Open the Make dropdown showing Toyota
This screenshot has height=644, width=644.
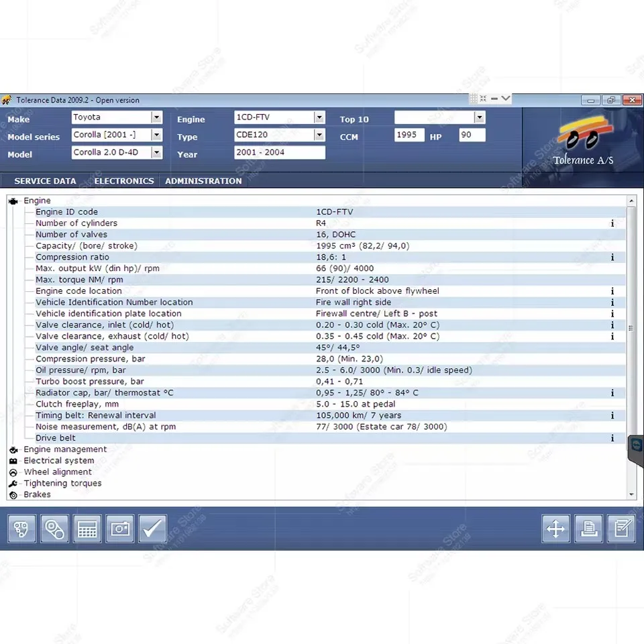[x=156, y=117]
